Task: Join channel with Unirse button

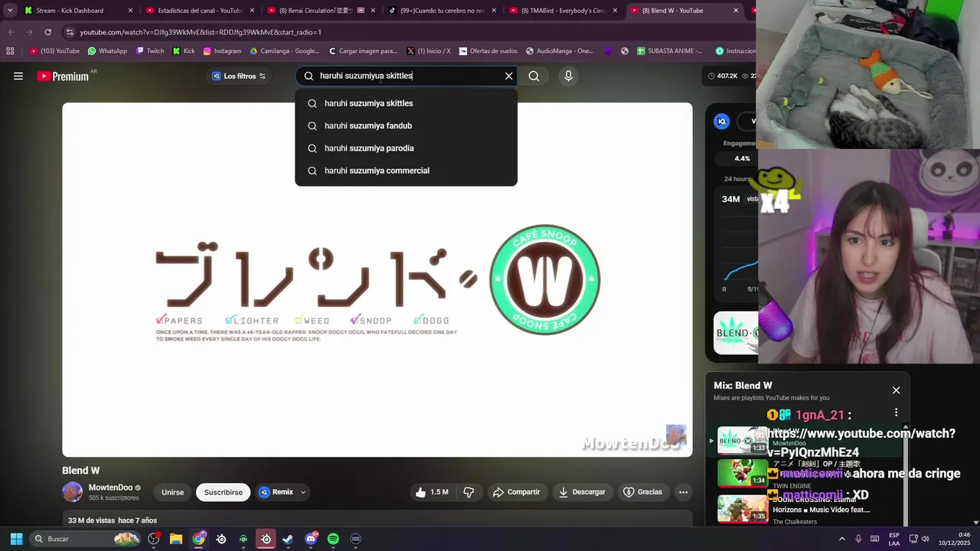Action: click(x=173, y=492)
